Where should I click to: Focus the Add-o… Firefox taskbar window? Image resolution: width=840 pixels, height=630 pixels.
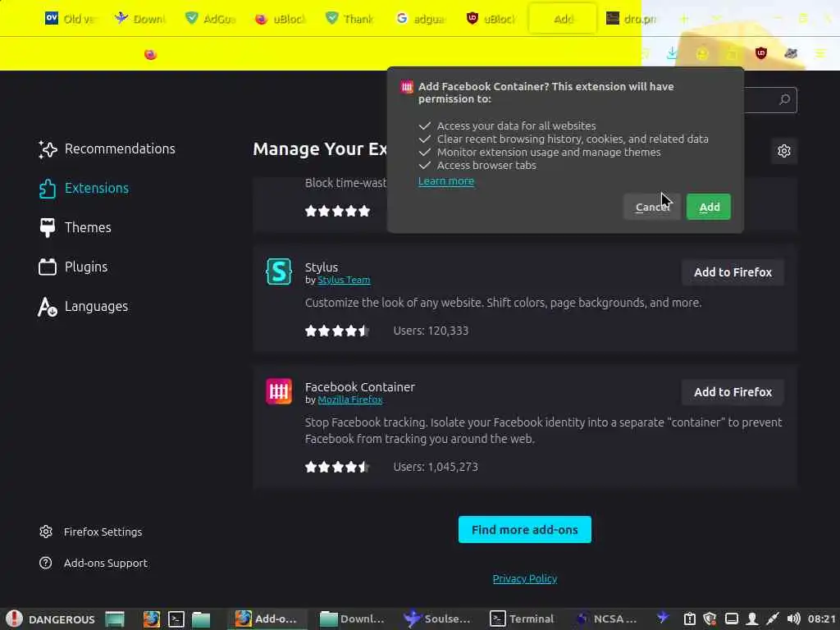pyautogui.click(x=267, y=619)
